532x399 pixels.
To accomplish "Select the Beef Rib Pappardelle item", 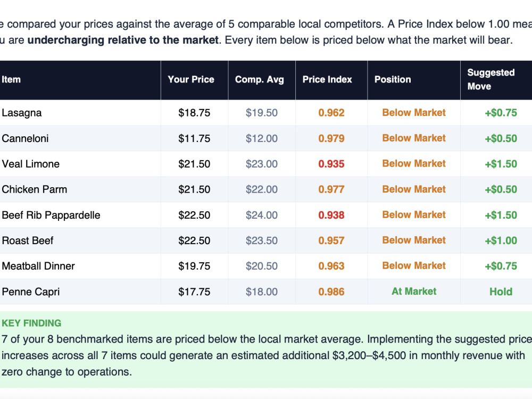I will (x=51, y=215).
